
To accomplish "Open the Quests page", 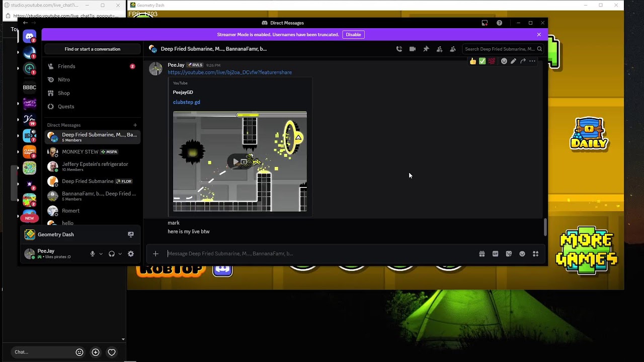I will click(x=92, y=107).
